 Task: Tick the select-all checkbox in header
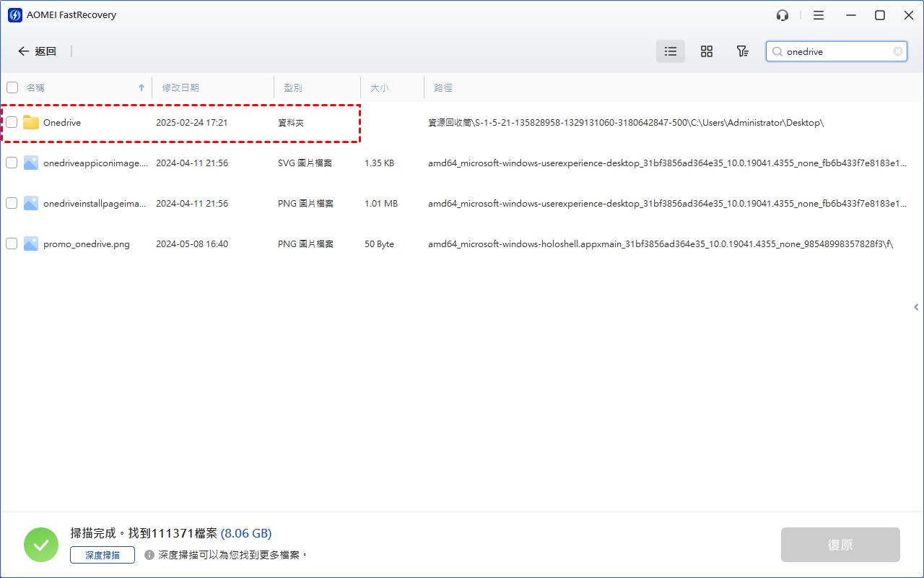(12, 87)
